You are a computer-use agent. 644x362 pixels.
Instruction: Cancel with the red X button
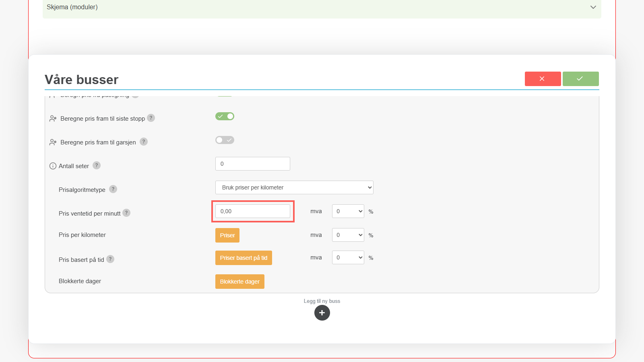click(543, 79)
